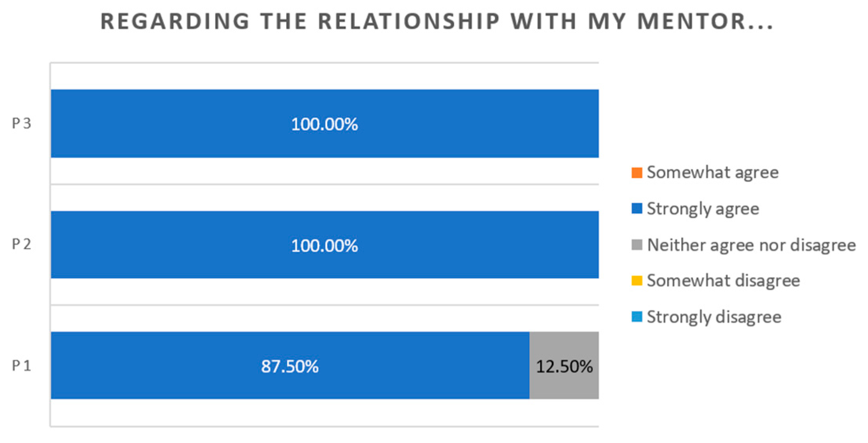Select the P2 axis label
Image resolution: width=868 pixels, height=443 pixels.
(21, 245)
